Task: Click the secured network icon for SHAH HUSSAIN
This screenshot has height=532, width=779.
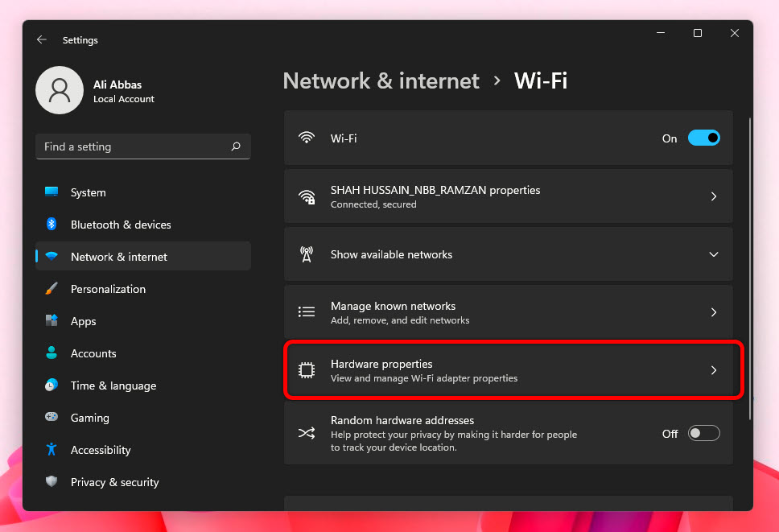Action: (x=307, y=196)
